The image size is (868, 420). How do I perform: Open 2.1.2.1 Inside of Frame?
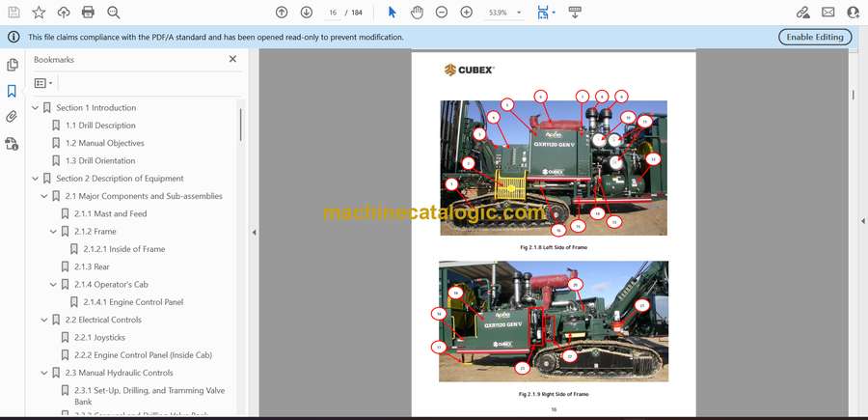pyautogui.click(x=124, y=249)
